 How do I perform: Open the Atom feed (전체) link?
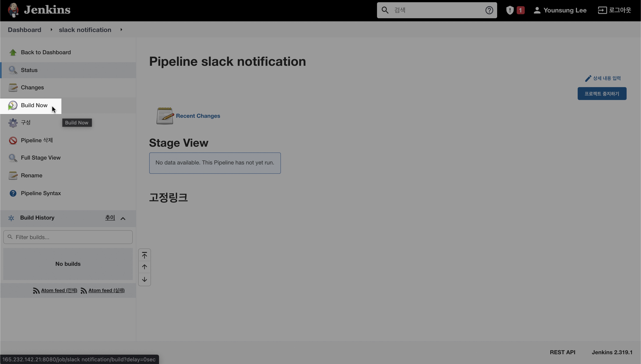(59, 290)
